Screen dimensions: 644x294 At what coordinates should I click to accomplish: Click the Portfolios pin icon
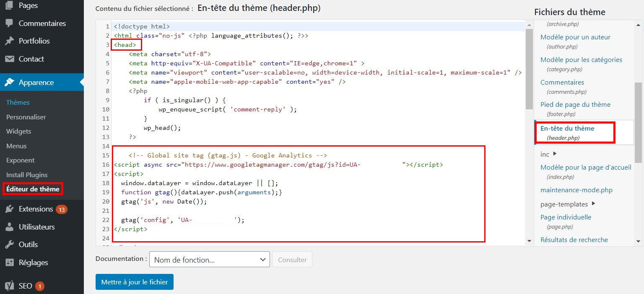pyautogui.click(x=9, y=41)
